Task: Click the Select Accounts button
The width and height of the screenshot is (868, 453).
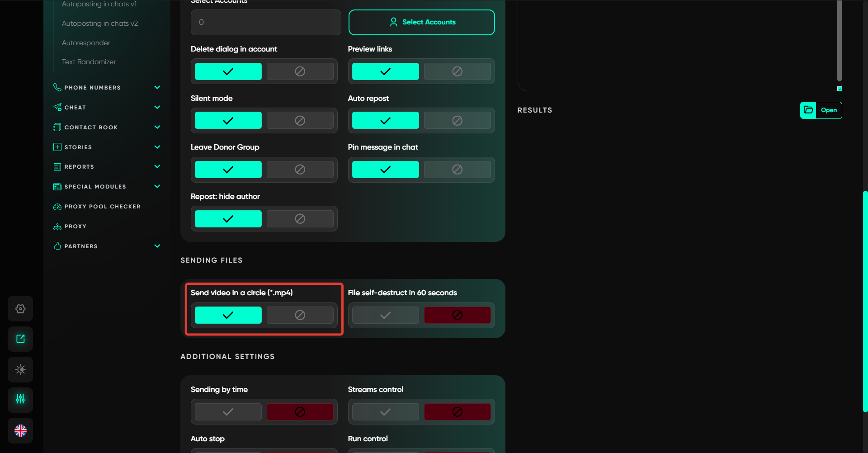Action: pos(421,22)
